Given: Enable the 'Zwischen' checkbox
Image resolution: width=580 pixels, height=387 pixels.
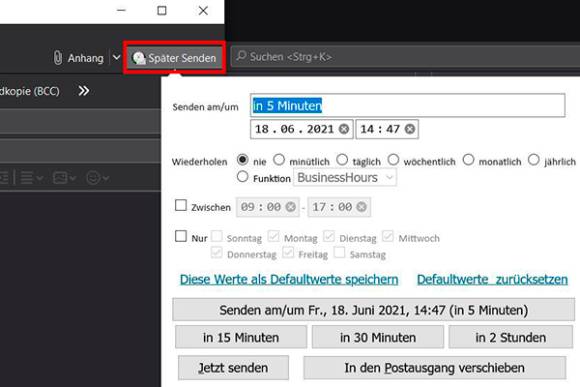Looking at the screenshot, I should tap(181, 205).
